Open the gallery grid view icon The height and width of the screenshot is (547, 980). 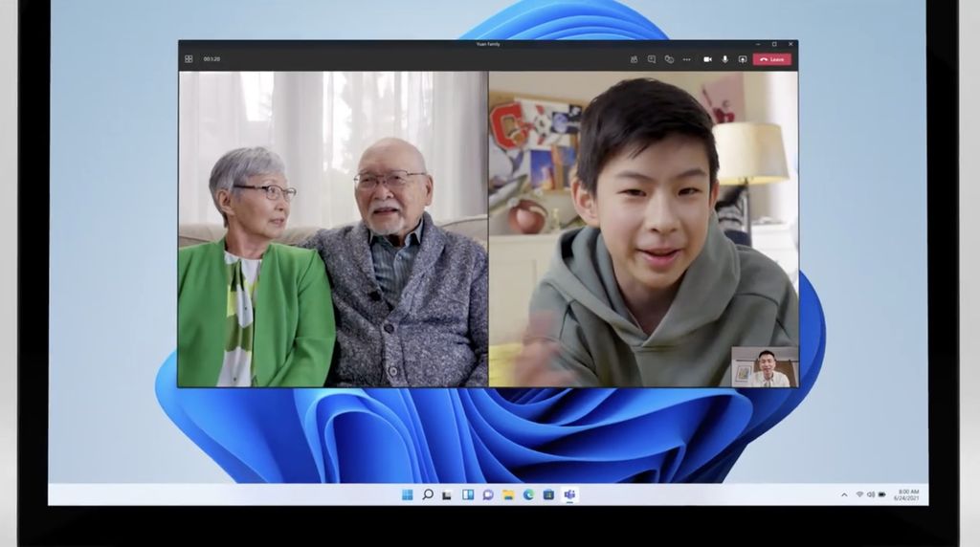[x=189, y=59]
